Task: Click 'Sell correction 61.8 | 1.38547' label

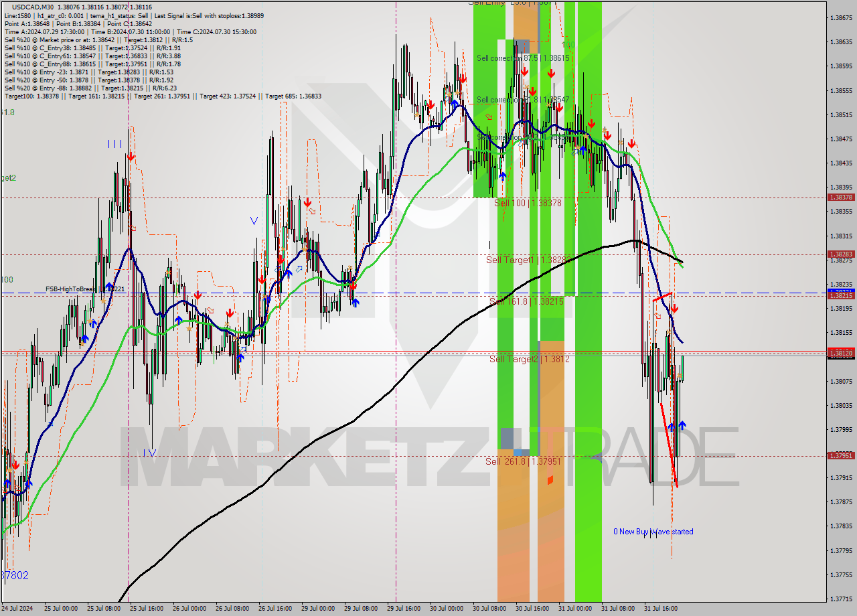Action: (523, 100)
